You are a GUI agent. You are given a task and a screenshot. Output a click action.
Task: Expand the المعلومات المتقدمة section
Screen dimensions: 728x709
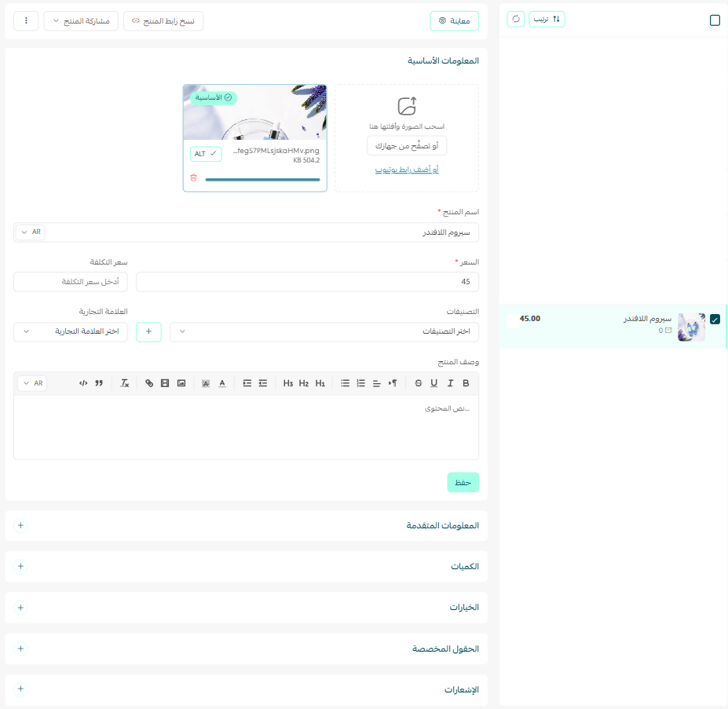click(x=20, y=525)
